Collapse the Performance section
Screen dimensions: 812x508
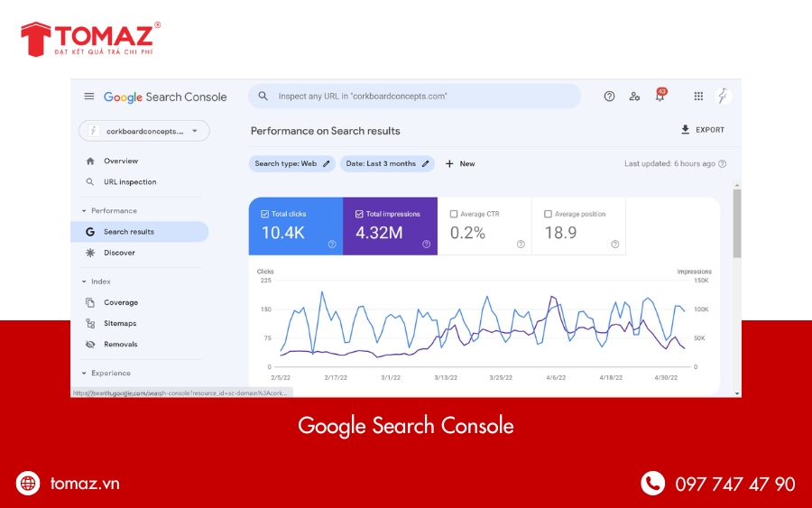coord(84,211)
